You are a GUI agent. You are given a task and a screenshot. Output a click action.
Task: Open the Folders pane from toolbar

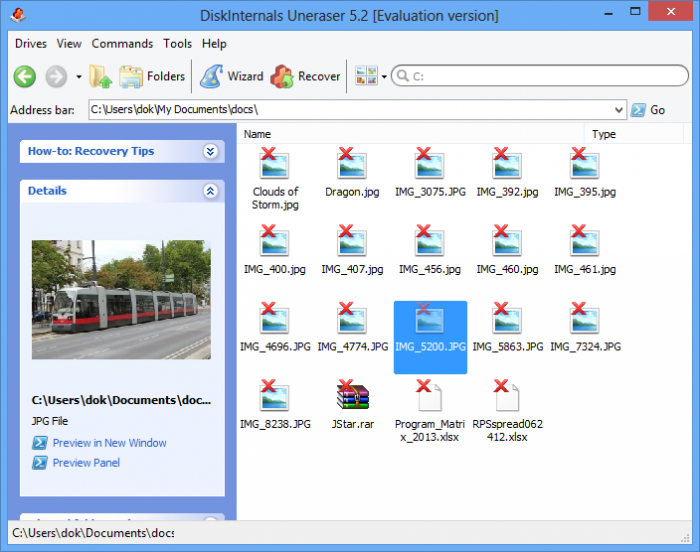(x=152, y=76)
